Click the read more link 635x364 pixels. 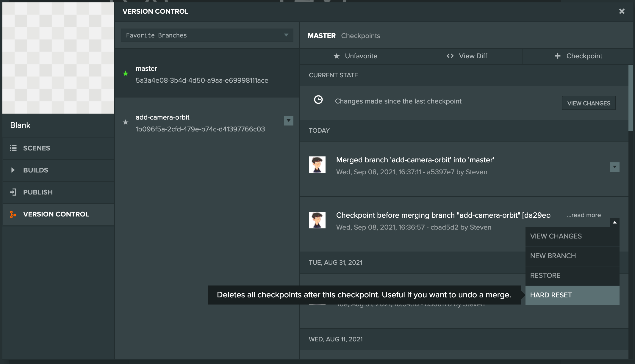click(584, 215)
